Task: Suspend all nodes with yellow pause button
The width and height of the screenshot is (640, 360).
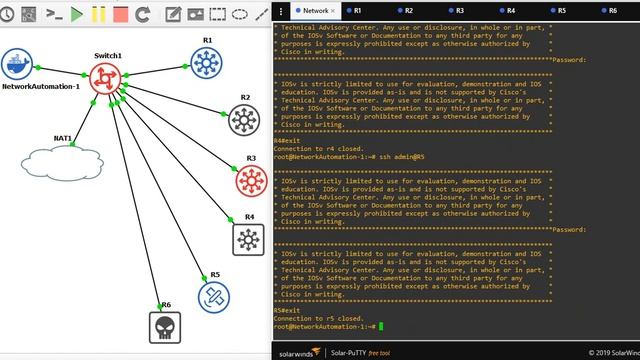Action: click(x=98, y=15)
